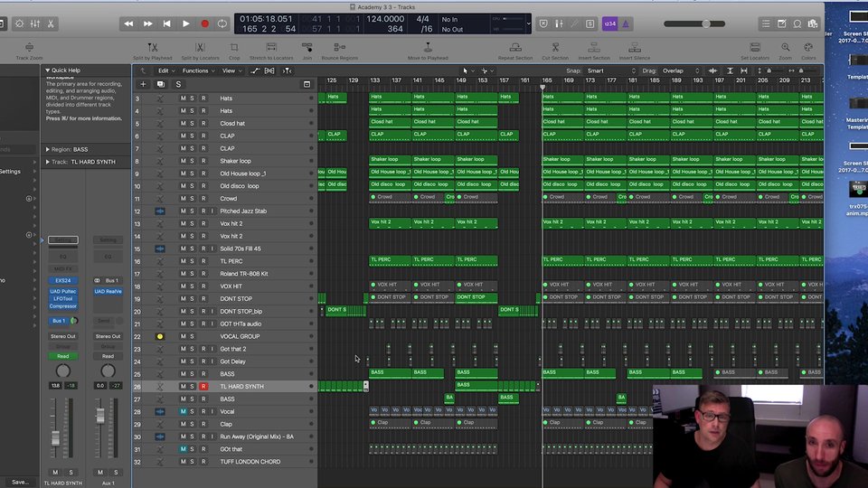Open the Colors palette icon

tap(808, 48)
